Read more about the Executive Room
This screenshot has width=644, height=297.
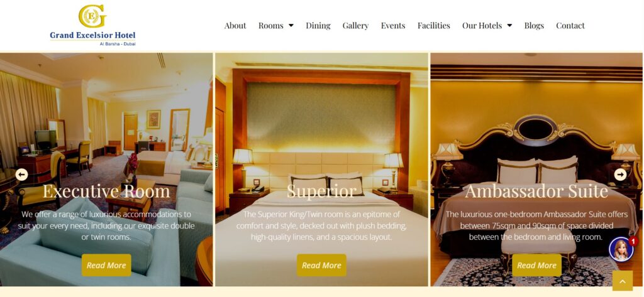pos(106,265)
